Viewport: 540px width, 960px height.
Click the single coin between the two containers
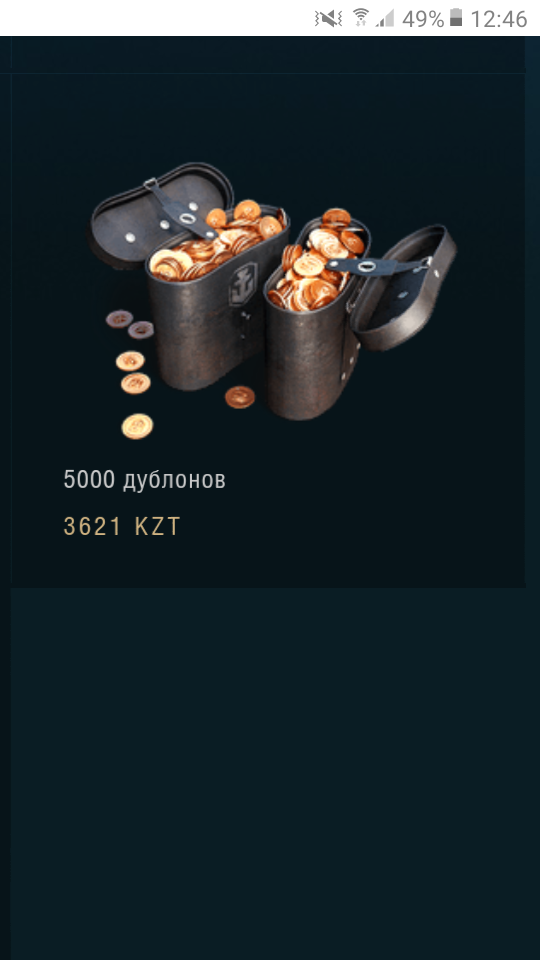pos(239,397)
